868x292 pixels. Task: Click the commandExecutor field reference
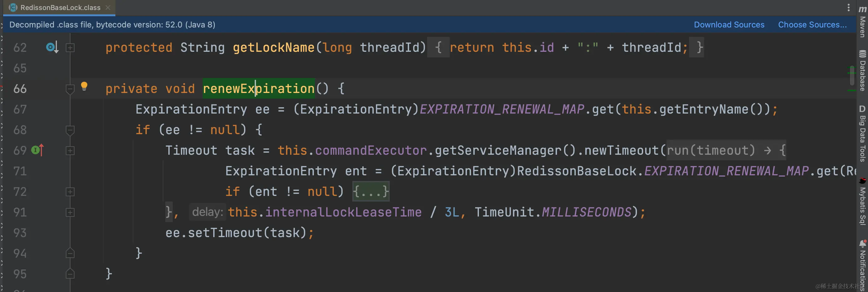371,150
